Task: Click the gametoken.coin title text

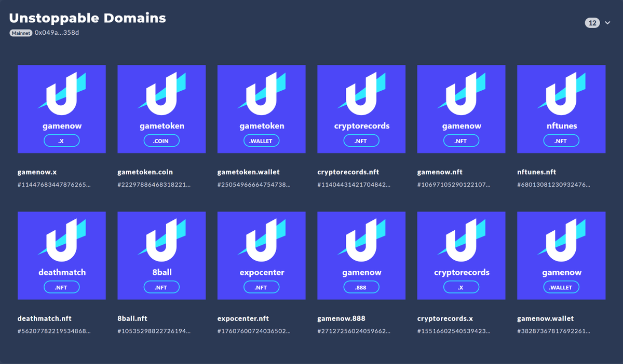Action: 145,172
